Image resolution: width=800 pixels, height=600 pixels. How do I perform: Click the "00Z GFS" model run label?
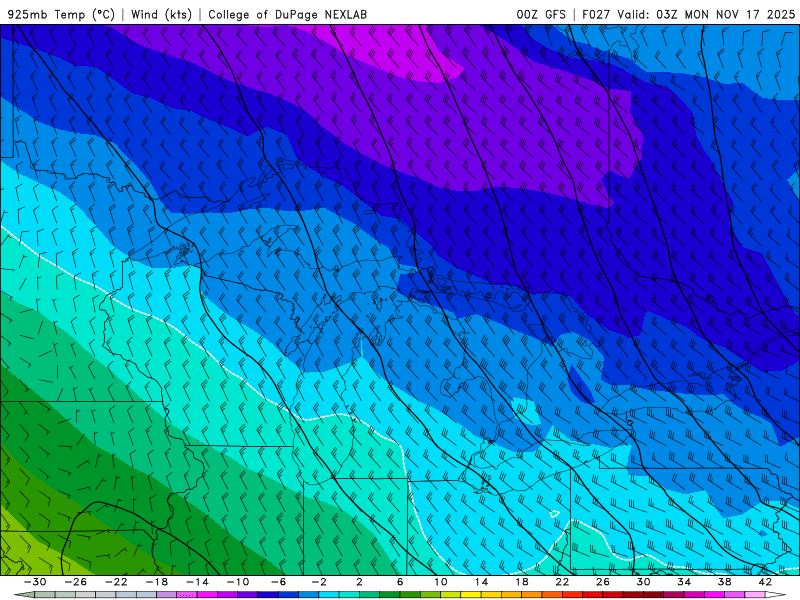click(x=541, y=14)
